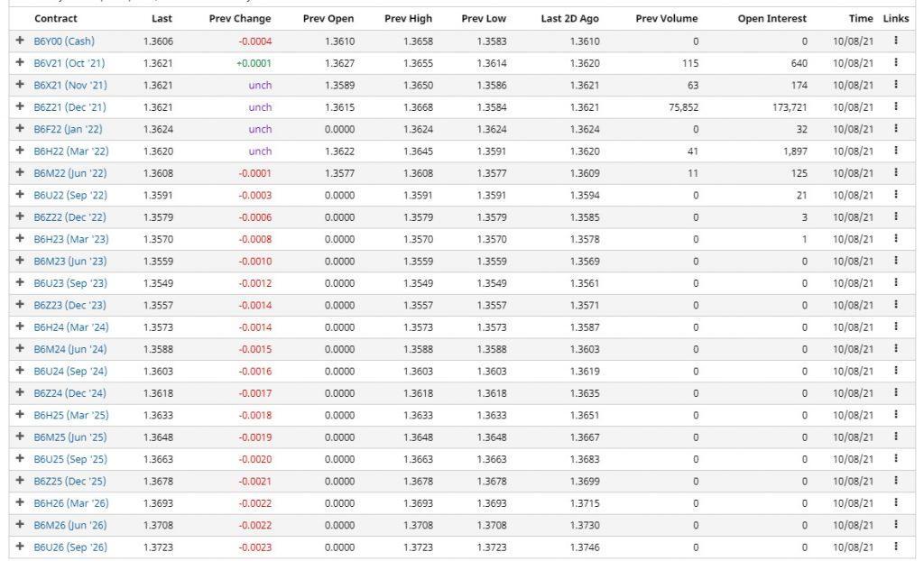Expand the B6Z22 Dec '22 row
This screenshot has width=924, height=561.
click(20, 216)
